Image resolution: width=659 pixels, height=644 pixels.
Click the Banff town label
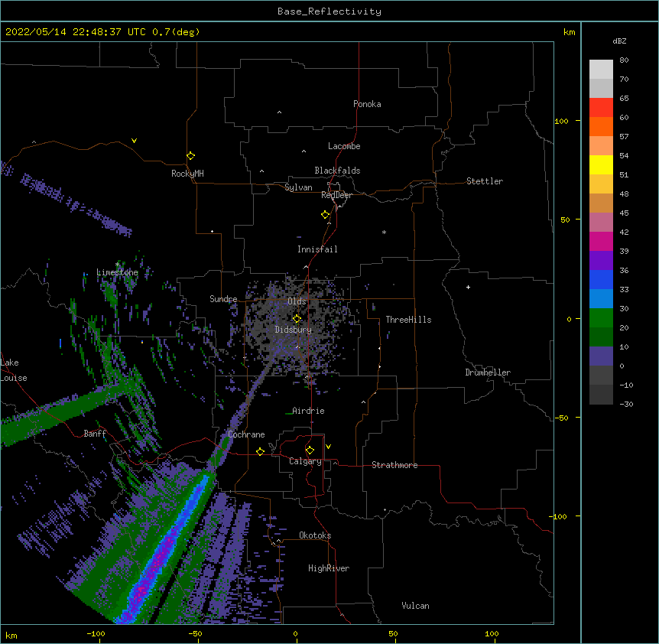[x=95, y=434]
